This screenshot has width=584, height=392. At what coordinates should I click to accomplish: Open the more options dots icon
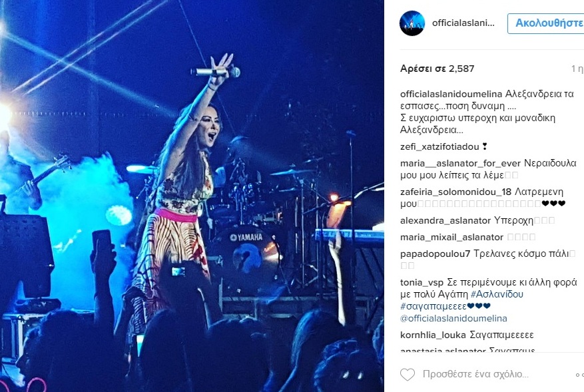[x=579, y=375]
